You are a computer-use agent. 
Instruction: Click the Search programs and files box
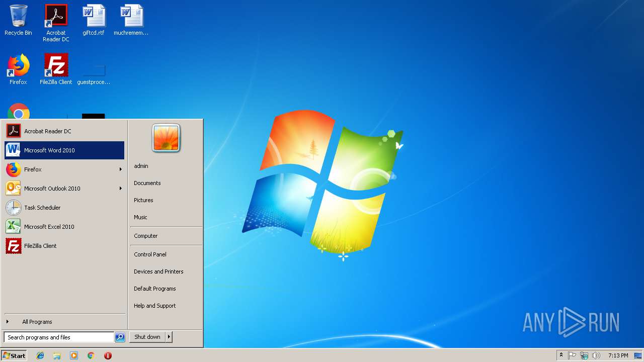click(59, 337)
